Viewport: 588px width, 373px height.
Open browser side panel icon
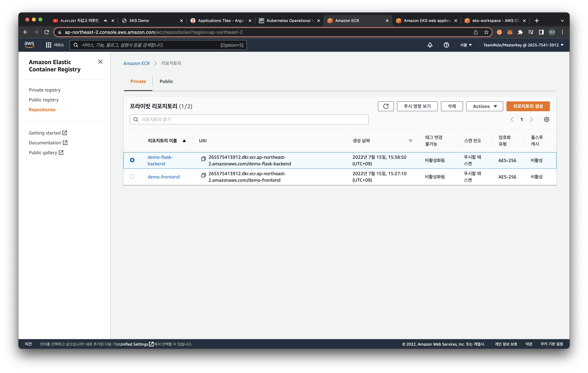pos(541,32)
